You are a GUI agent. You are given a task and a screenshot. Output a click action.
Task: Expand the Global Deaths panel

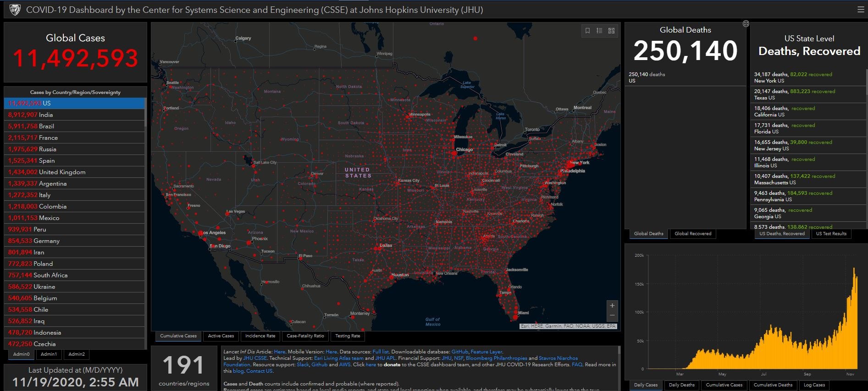(x=746, y=24)
